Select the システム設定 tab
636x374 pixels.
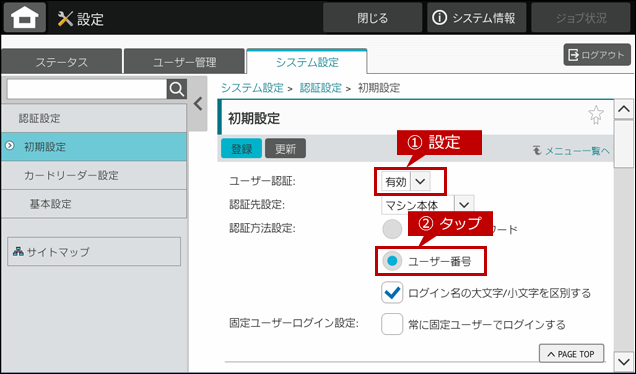coord(307,62)
